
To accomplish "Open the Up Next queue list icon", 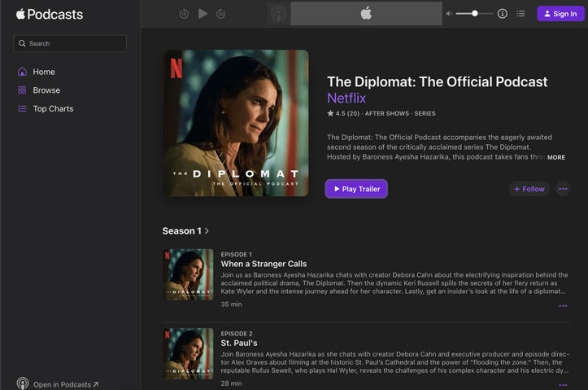I will click(x=520, y=14).
